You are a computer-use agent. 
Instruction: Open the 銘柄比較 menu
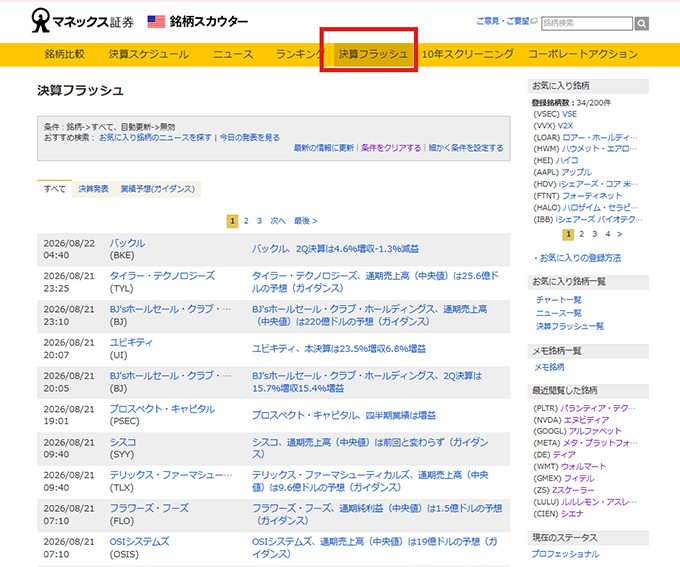65,54
